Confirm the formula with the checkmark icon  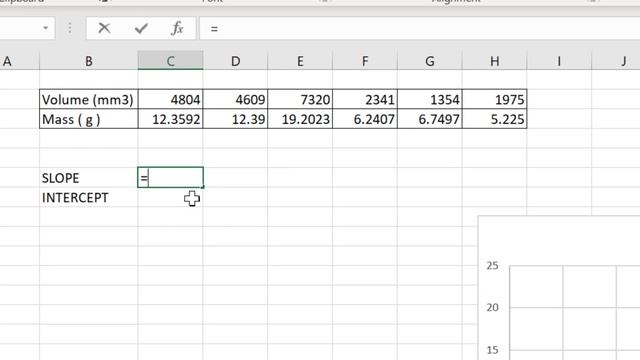click(x=141, y=28)
